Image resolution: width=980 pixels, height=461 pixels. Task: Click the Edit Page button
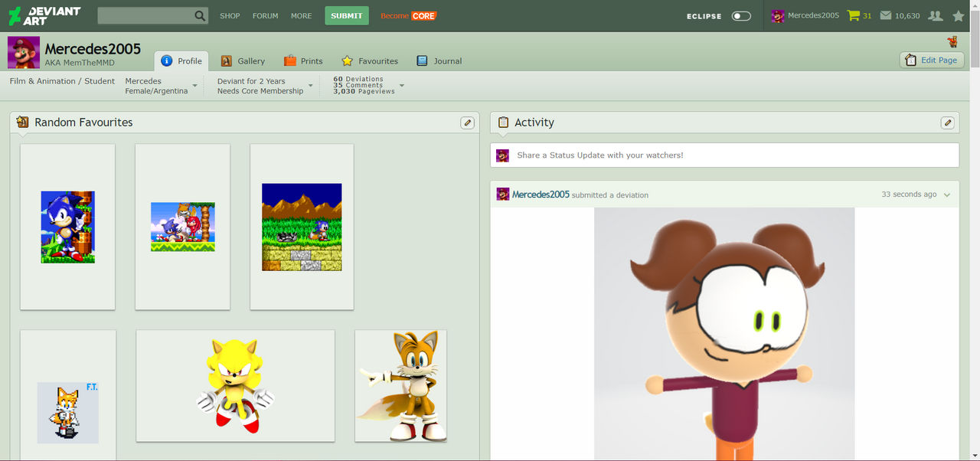pos(931,60)
